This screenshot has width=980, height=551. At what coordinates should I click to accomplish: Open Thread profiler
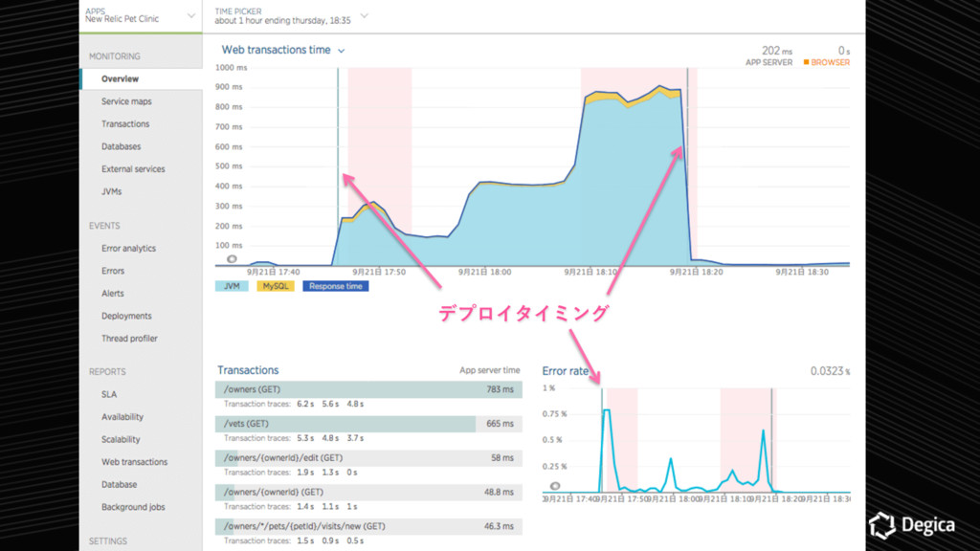pyautogui.click(x=129, y=338)
